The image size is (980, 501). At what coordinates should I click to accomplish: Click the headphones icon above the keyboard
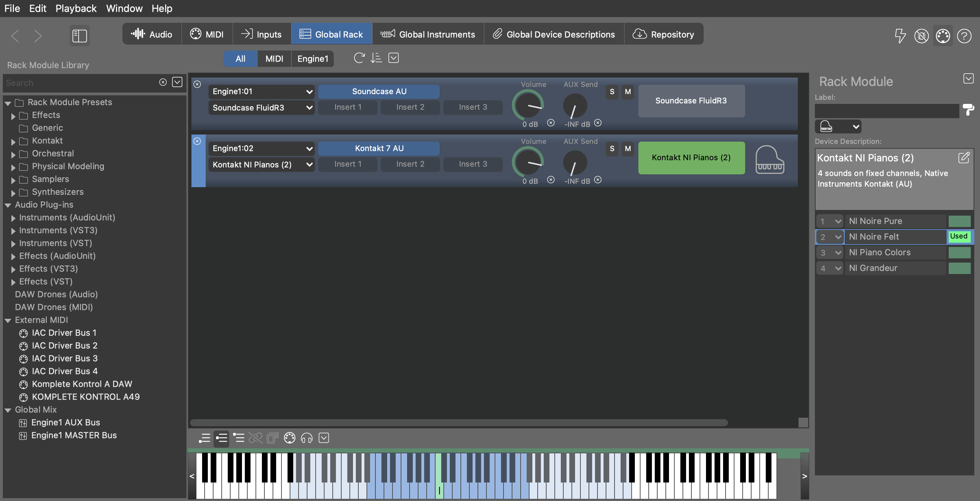(x=307, y=438)
